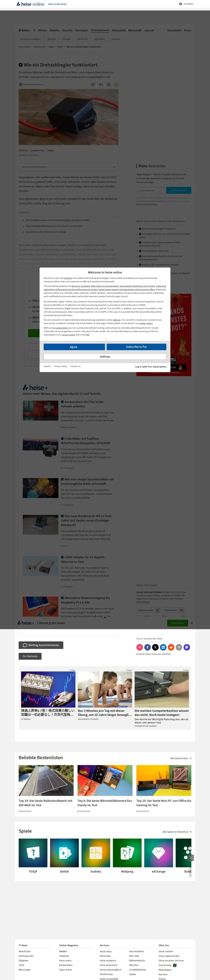Click Make breadcrumb link
Image resolution: width=210 pixels, height=980 pixels.
point(52,47)
